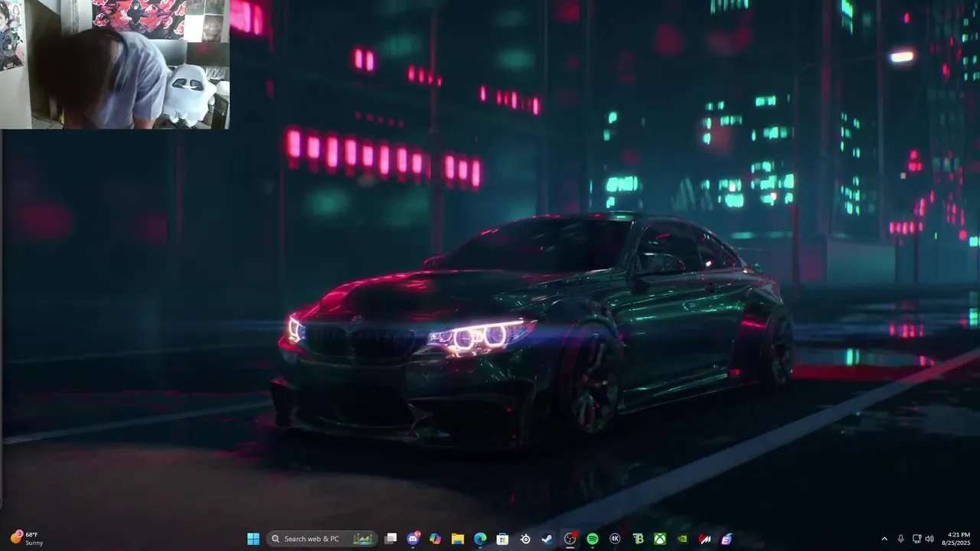The width and height of the screenshot is (980, 551).
Task: Open the NVIDIA app from the taskbar
Action: 682,539
